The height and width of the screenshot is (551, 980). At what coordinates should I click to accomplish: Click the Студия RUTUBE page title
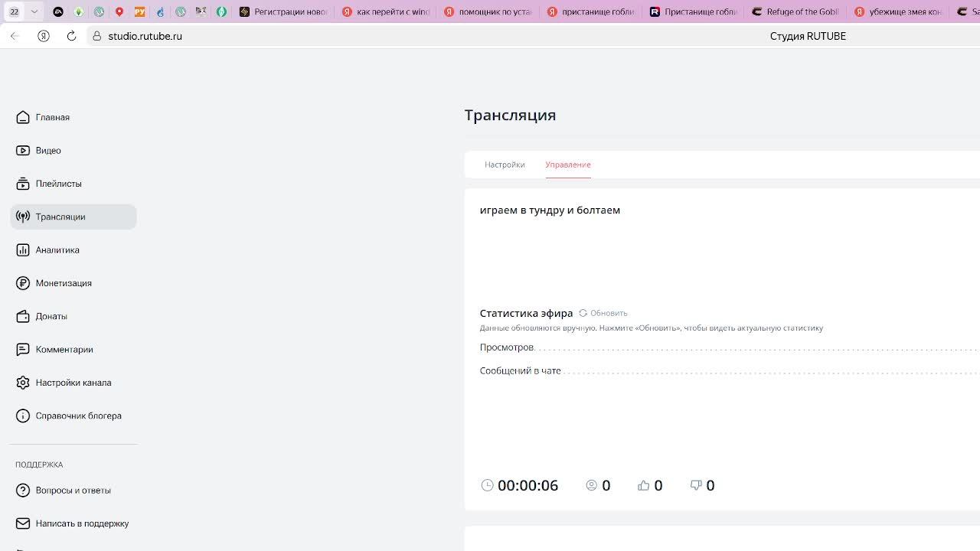[808, 36]
